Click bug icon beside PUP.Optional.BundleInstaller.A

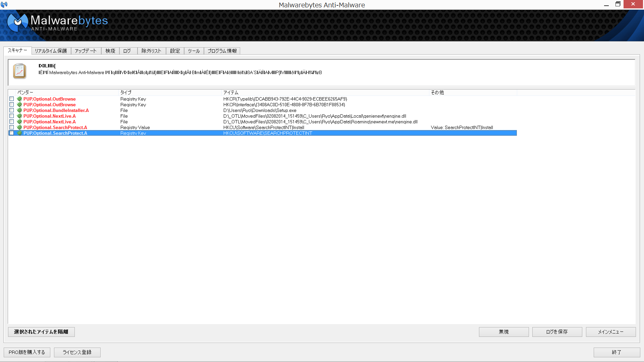pos(19,110)
